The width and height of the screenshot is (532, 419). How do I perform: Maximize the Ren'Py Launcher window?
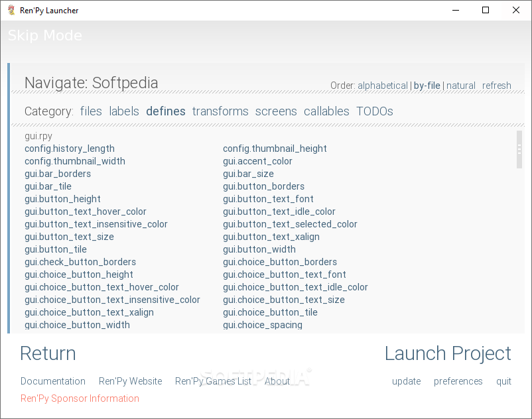click(x=486, y=10)
